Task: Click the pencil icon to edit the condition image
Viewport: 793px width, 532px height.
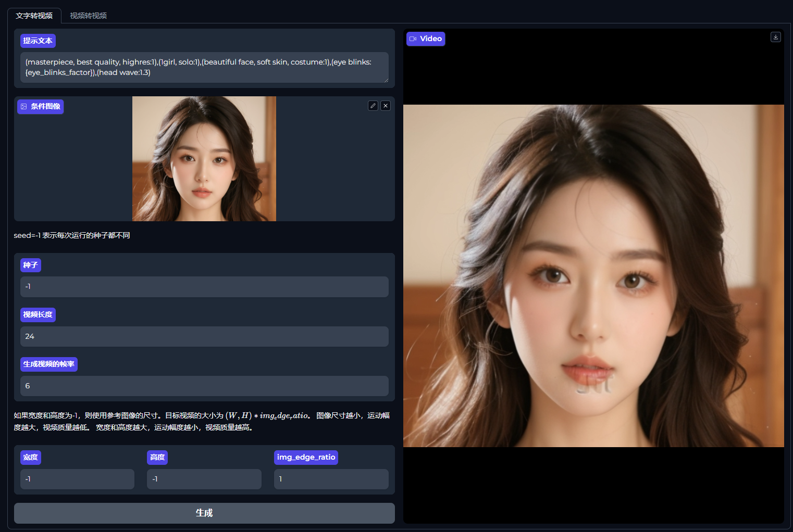Action: pos(373,105)
